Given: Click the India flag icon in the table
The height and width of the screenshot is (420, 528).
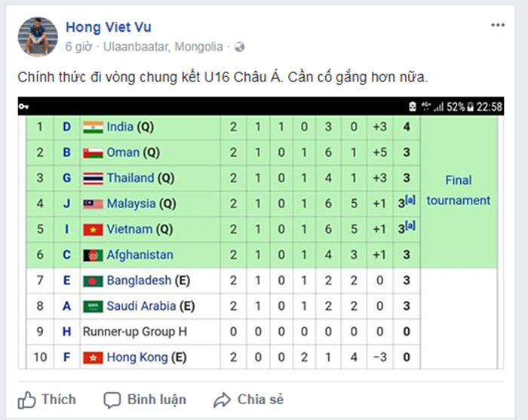Looking at the screenshot, I should point(93,127).
